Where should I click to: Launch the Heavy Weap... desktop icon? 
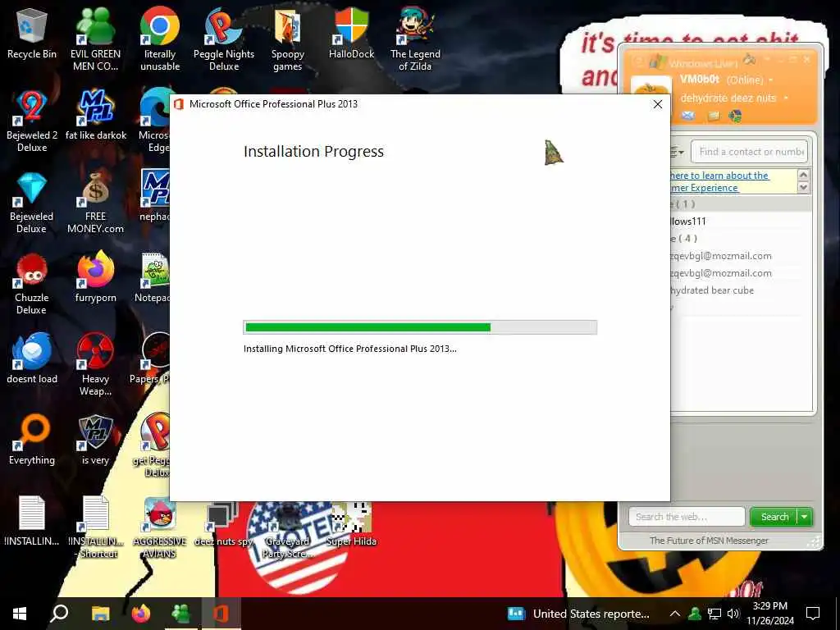click(x=95, y=365)
